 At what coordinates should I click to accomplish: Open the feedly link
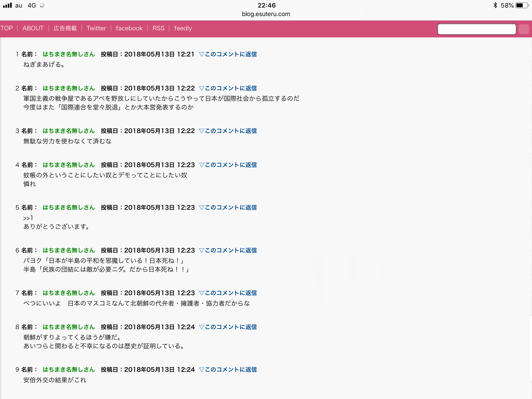click(x=183, y=28)
